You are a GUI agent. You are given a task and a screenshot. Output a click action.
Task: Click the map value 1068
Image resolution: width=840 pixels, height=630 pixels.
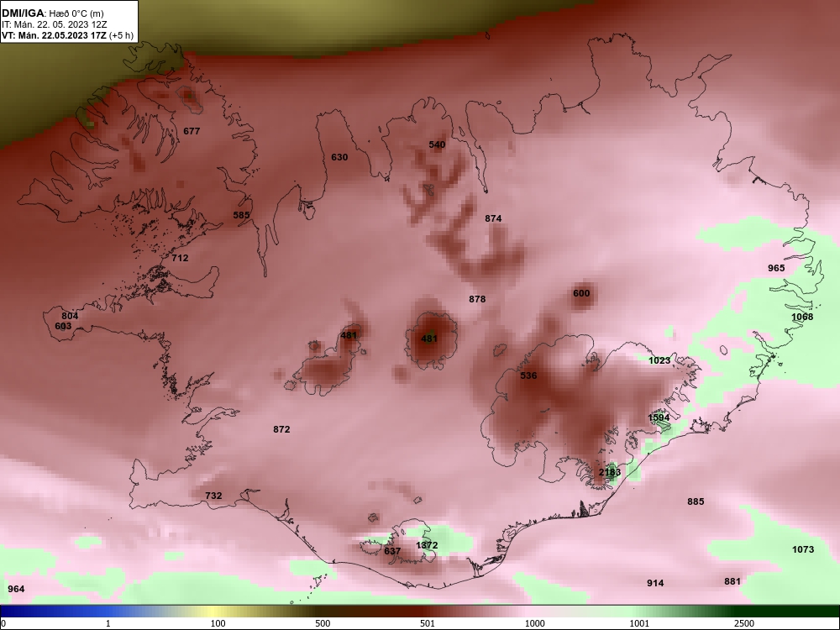802,317
